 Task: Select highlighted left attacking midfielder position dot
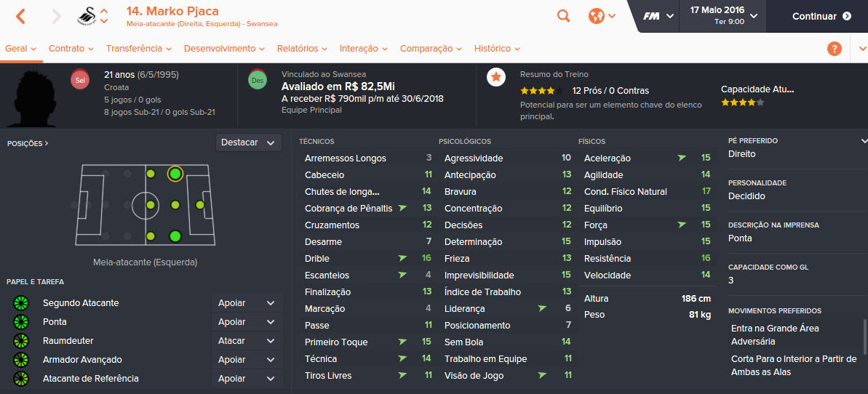[175, 174]
